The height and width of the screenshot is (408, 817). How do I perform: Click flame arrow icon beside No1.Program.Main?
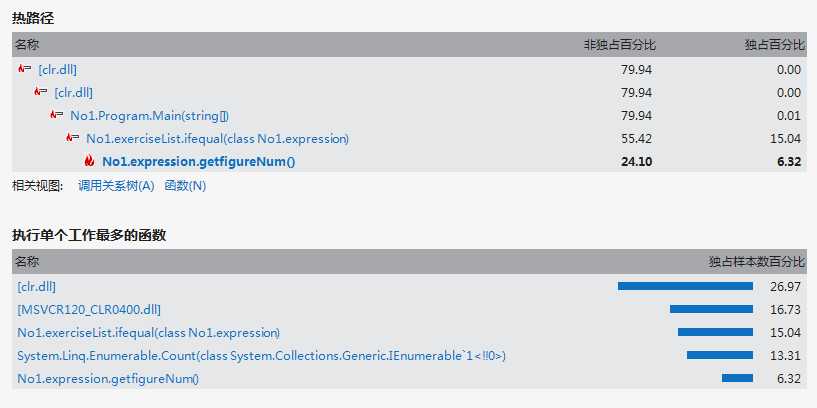click(57, 115)
